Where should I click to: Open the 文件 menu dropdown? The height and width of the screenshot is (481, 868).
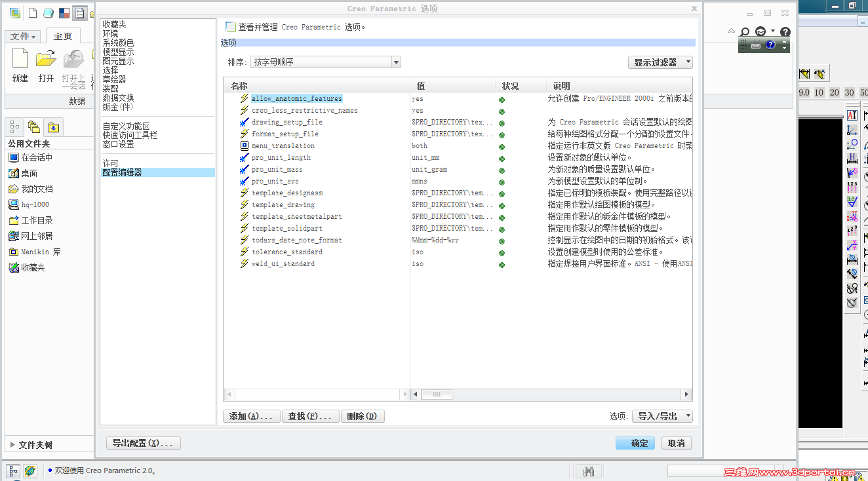[24, 37]
